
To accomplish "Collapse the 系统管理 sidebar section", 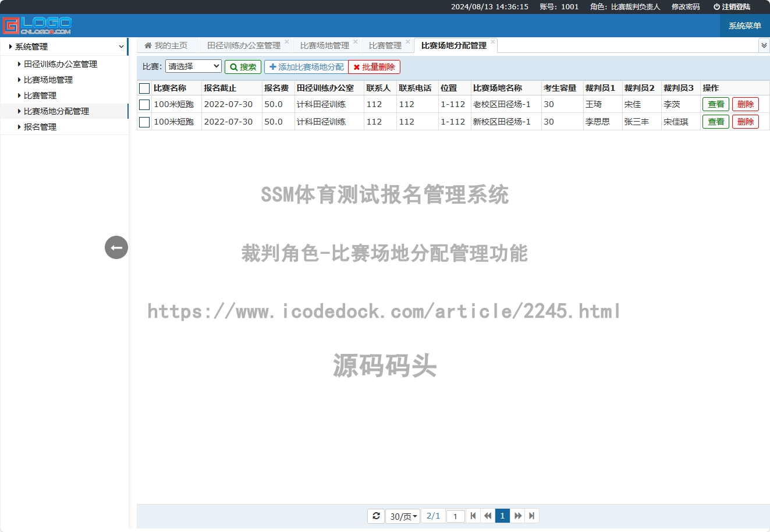I will [x=64, y=47].
